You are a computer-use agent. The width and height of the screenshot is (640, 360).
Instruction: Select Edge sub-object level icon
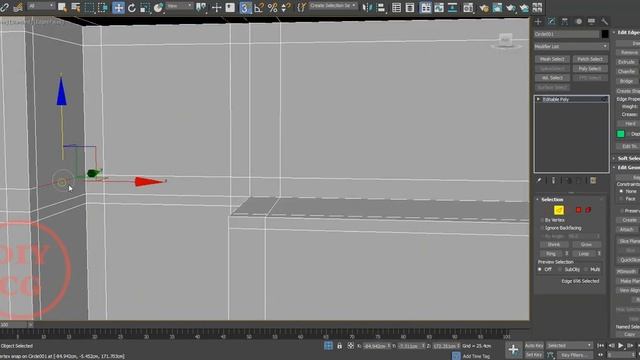559,210
